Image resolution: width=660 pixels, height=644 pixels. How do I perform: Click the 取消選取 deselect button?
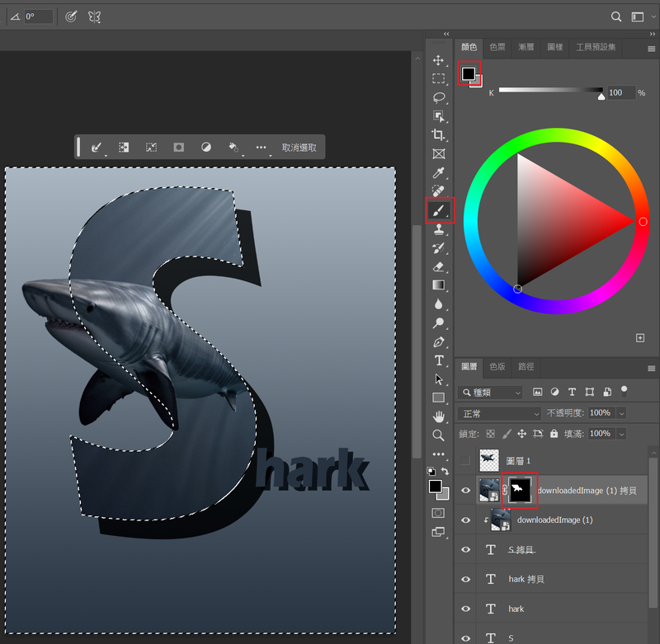point(299,148)
